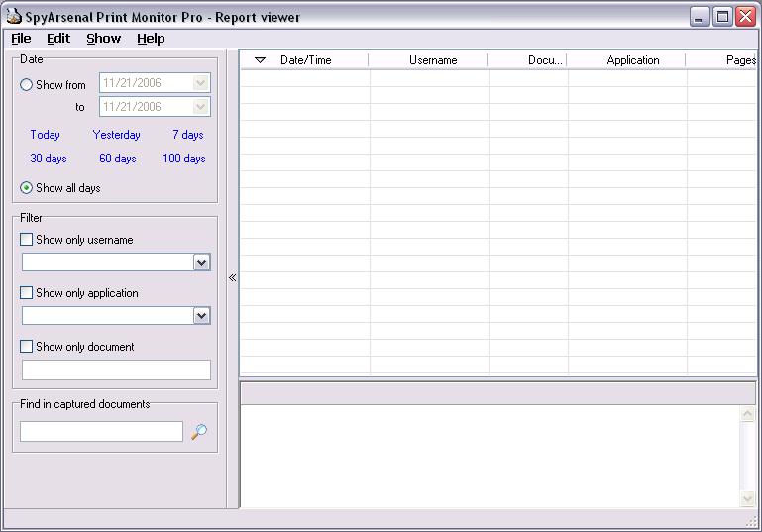762x532 pixels.
Task: Enable Show only username checkbox
Action: pos(26,240)
